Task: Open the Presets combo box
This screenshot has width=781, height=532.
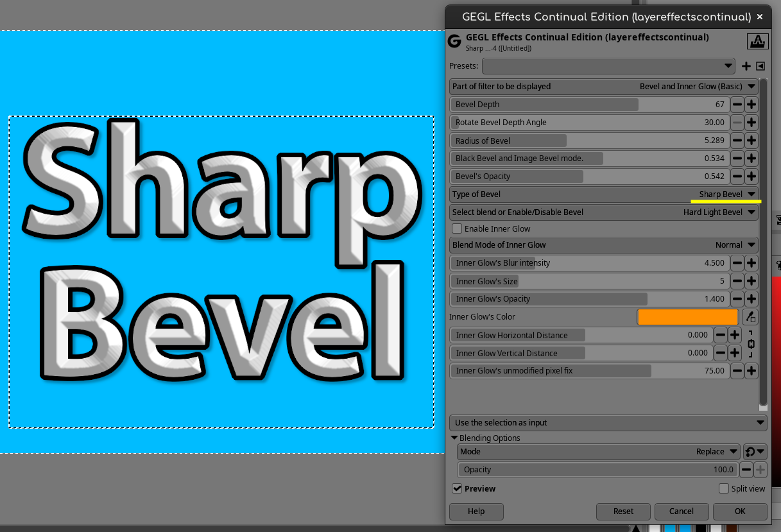Action: [608, 66]
